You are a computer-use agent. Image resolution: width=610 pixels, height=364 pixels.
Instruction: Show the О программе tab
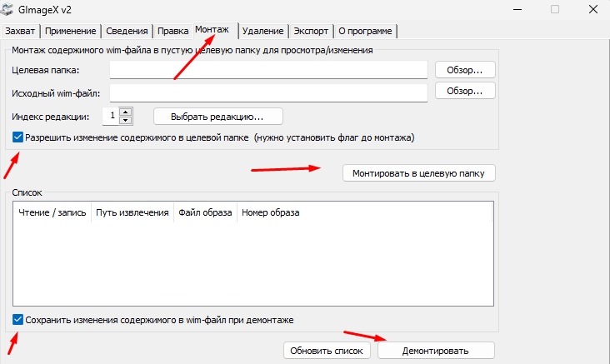coord(365,31)
